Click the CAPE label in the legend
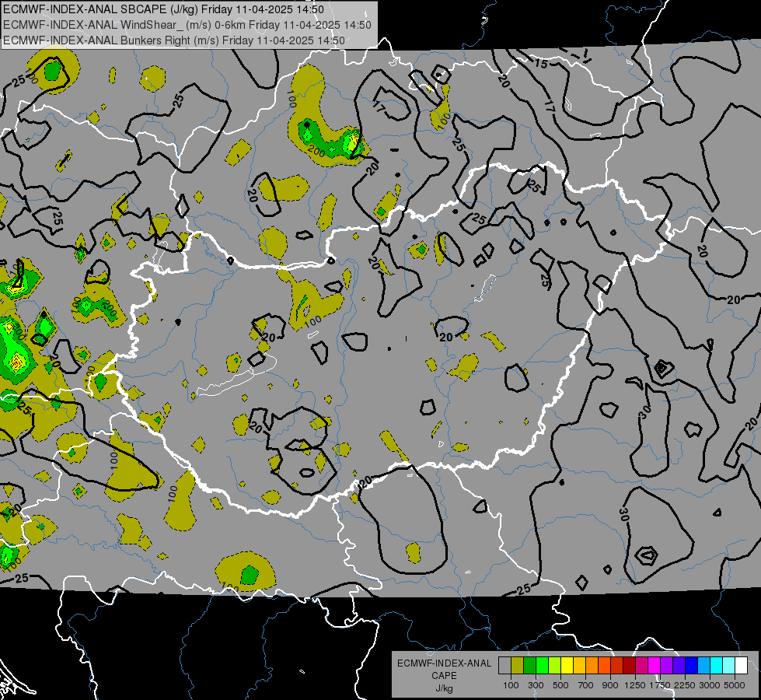This screenshot has width=761, height=700. 444,676
